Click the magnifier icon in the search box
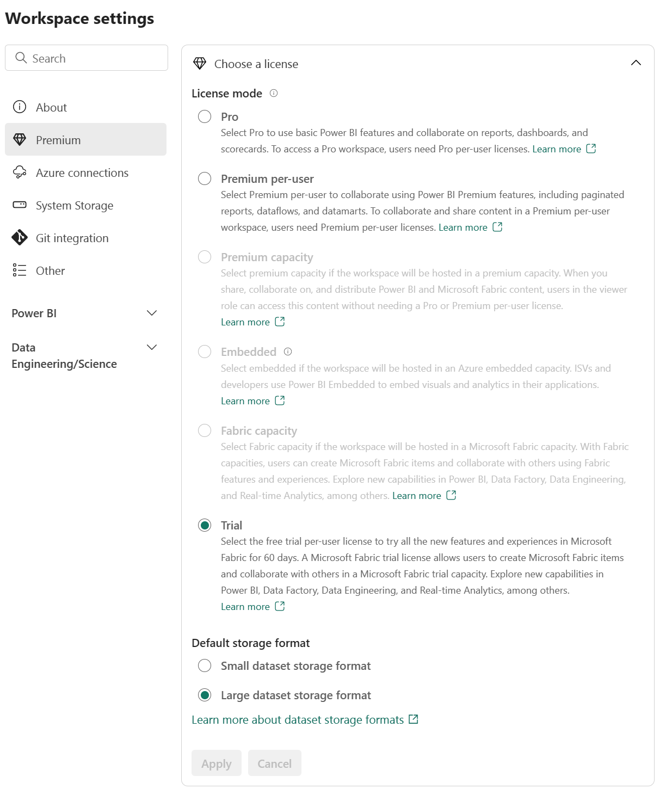Image resolution: width=672 pixels, height=795 pixels. click(21, 58)
